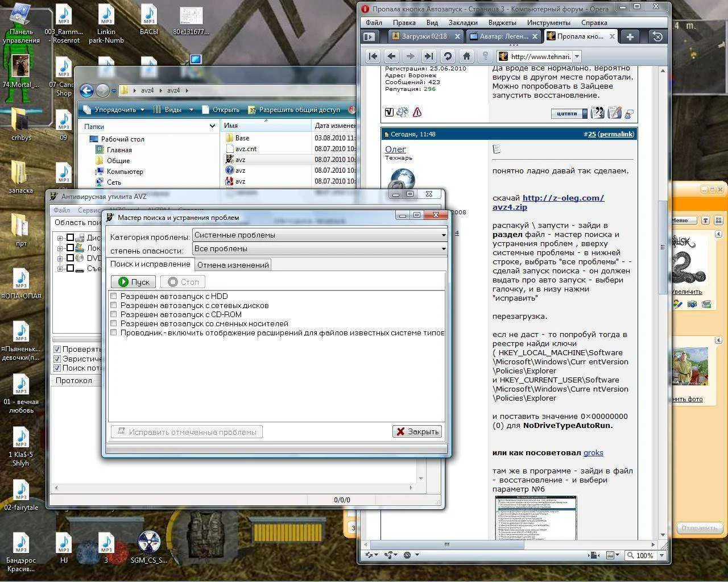
Task: Click the Opera Rewind navigation button
Action: click(x=373, y=56)
